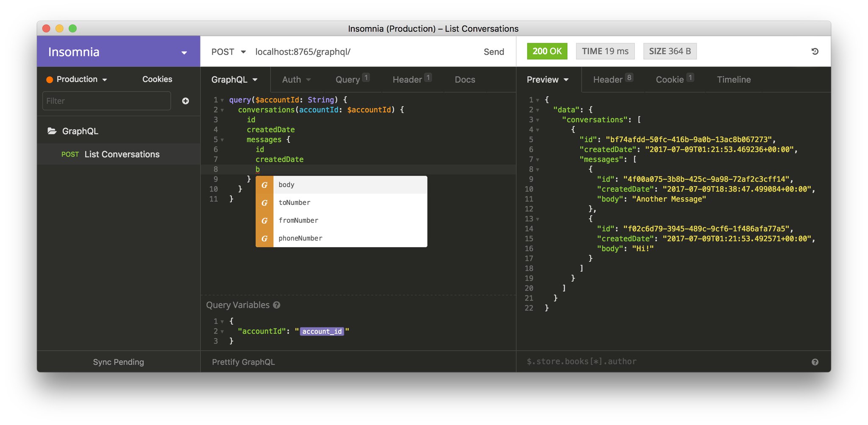The image size is (868, 425).
Task: Switch to the response Header tab
Action: 613,79
